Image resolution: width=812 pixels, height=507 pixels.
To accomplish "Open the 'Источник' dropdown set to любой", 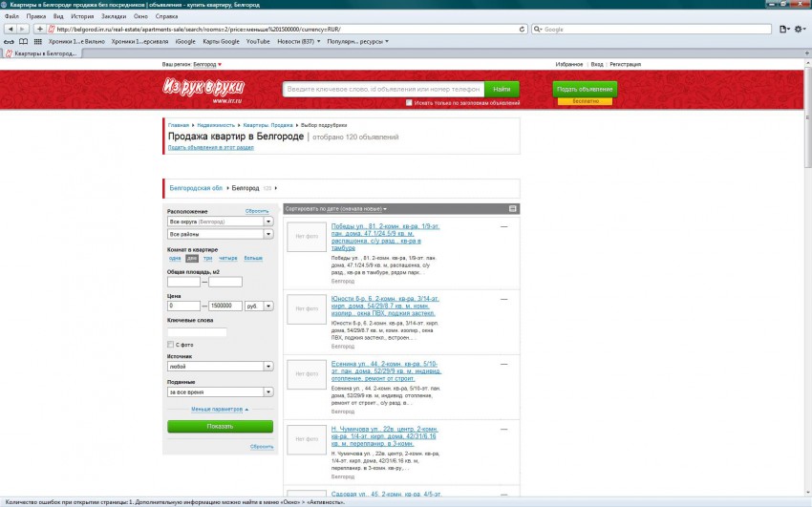I will tap(221, 366).
